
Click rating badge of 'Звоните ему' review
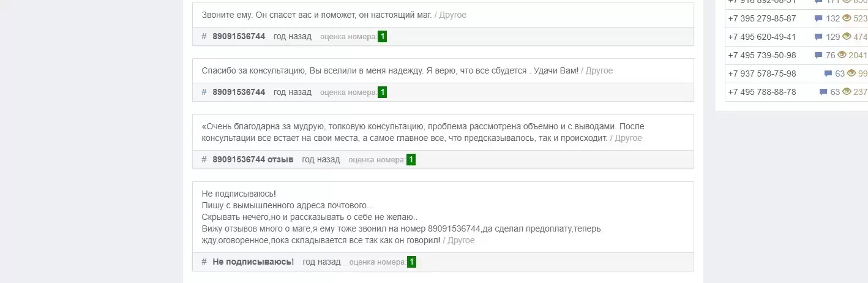(x=382, y=37)
